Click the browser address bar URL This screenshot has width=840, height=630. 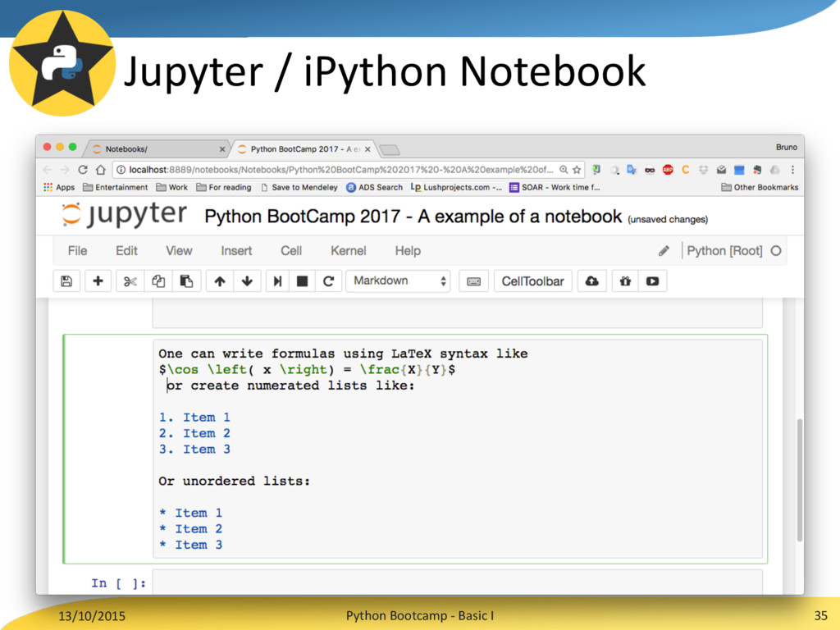(341, 170)
